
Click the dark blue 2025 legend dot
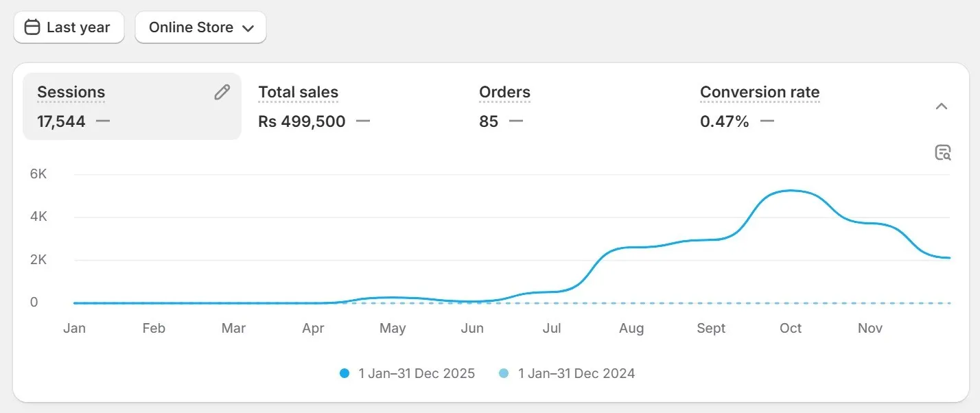[x=345, y=374]
